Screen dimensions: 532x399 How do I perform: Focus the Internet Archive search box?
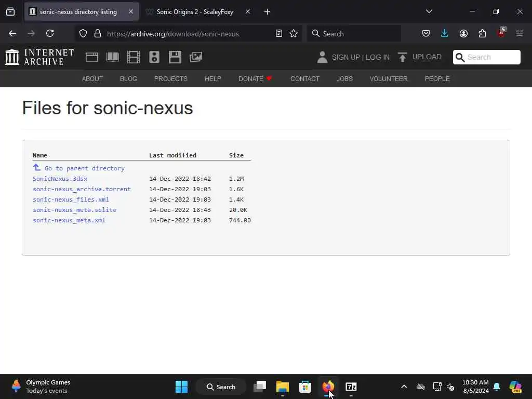(x=486, y=57)
